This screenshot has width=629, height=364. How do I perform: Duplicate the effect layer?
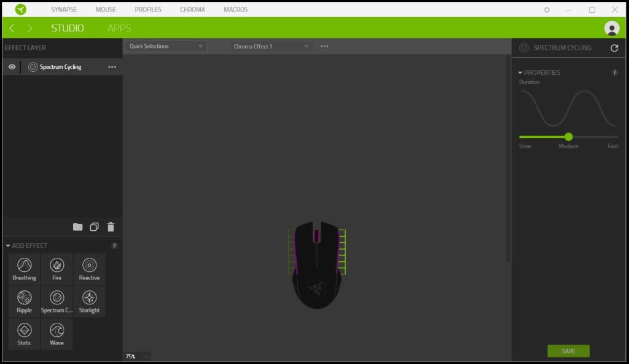pyautogui.click(x=94, y=227)
